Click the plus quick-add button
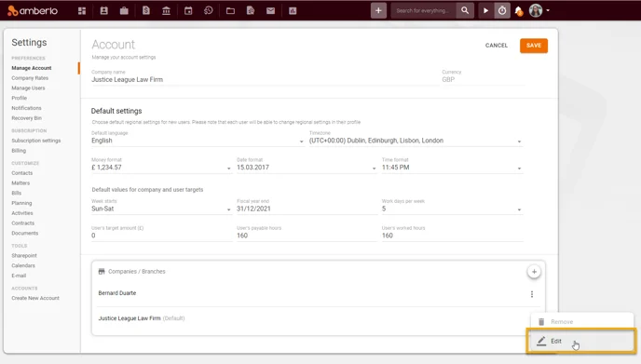 click(378, 10)
